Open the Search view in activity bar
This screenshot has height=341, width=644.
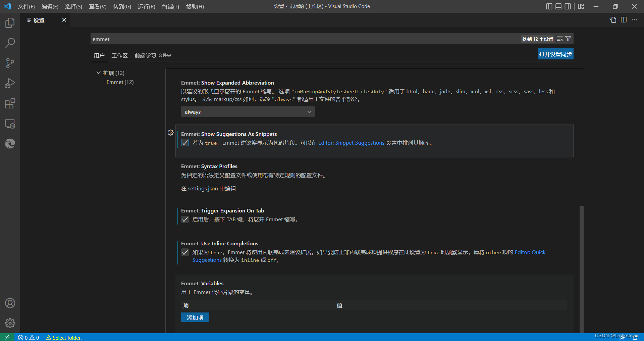[10, 43]
